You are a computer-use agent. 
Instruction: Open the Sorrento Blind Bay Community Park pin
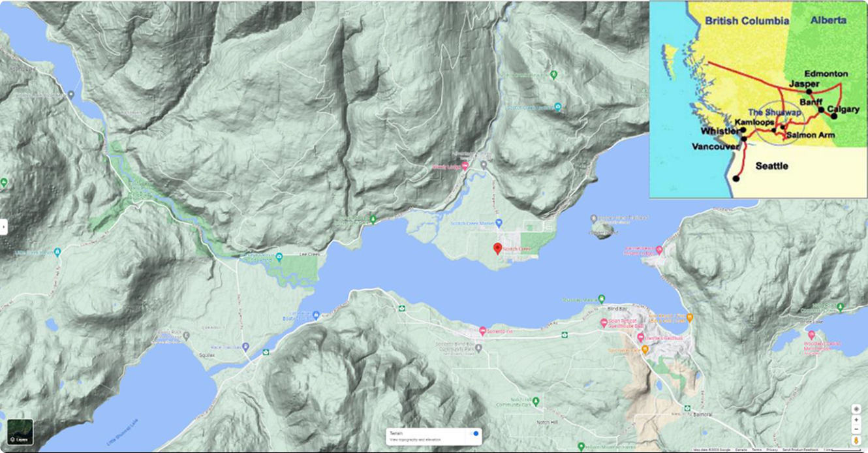click(478, 349)
